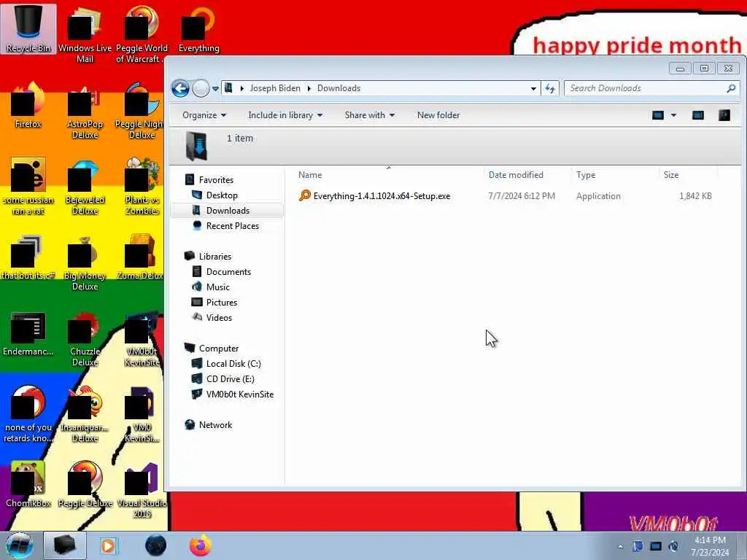Open VM0b0t KevinSite drive in navigation pane
Viewport: 747px width, 560px height.
[239, 394]
